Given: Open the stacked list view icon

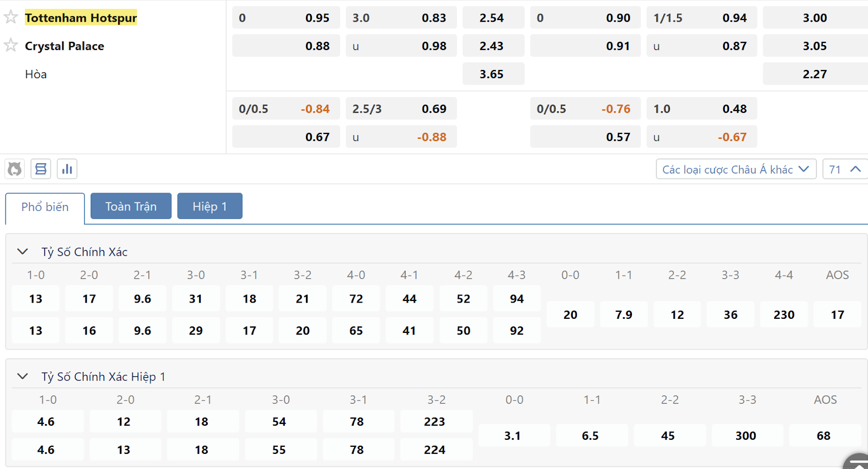Looking at the screenshot, I should click(41, 169).
